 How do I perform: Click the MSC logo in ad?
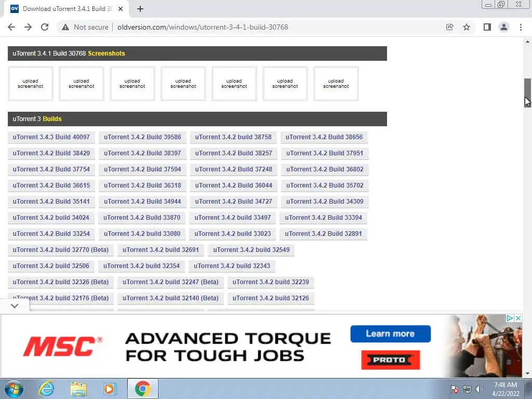[63, 347]
